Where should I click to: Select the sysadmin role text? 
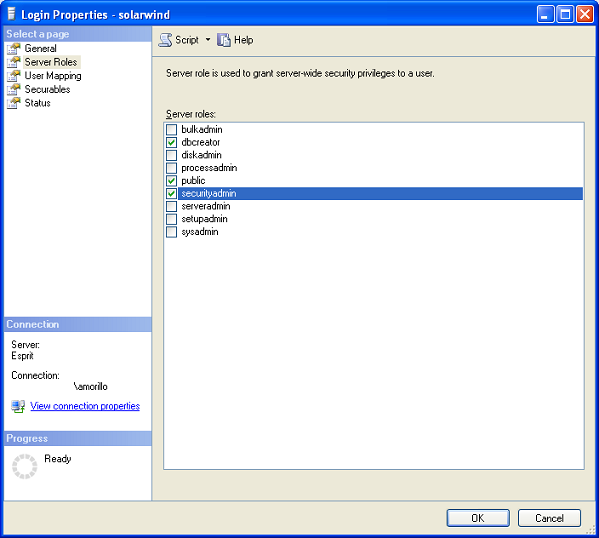(200, 232)
